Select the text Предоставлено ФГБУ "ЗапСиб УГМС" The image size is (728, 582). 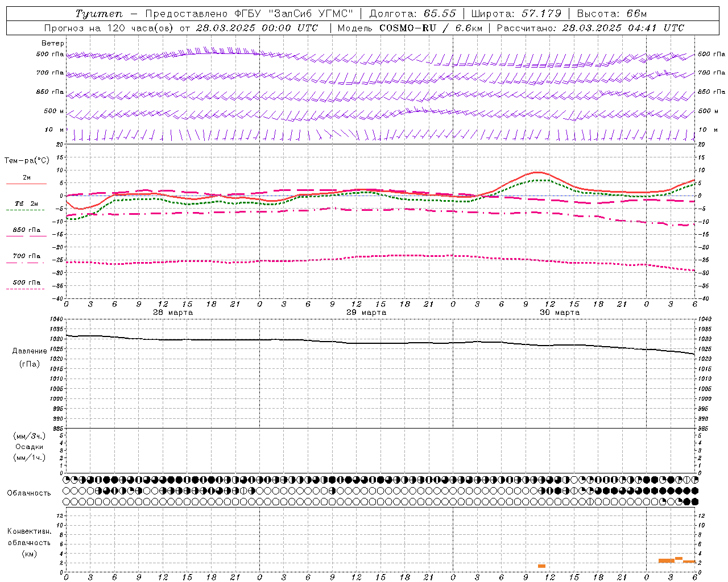tap(249, 14)
